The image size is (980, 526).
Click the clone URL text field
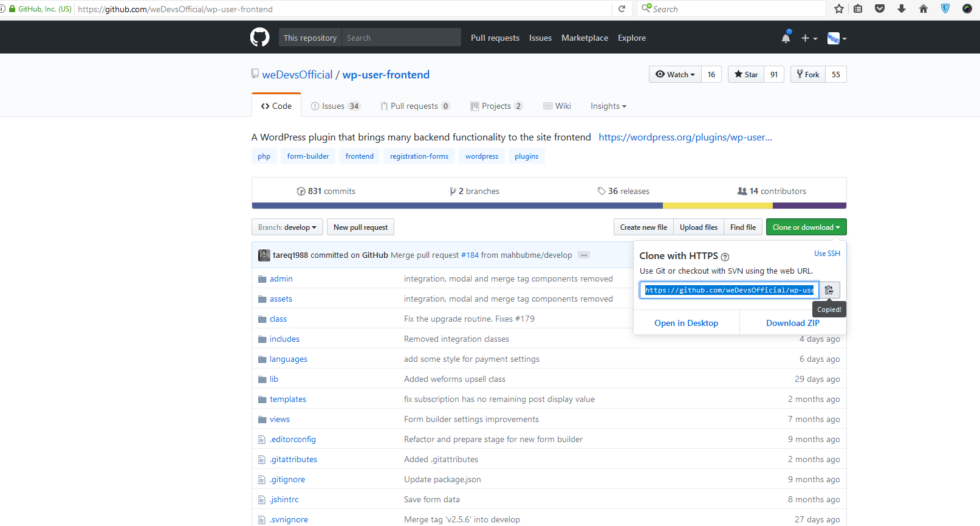(729, 290)
